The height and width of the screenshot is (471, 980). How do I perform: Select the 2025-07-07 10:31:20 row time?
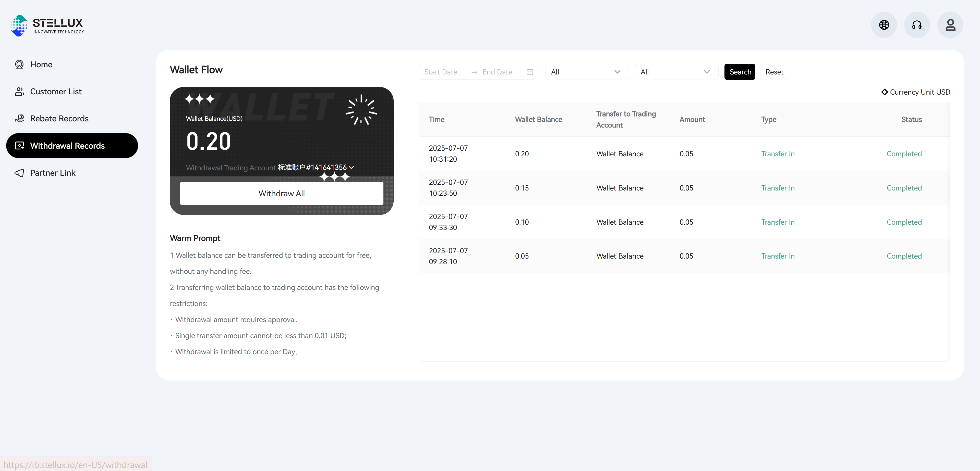tap(448, 154)
